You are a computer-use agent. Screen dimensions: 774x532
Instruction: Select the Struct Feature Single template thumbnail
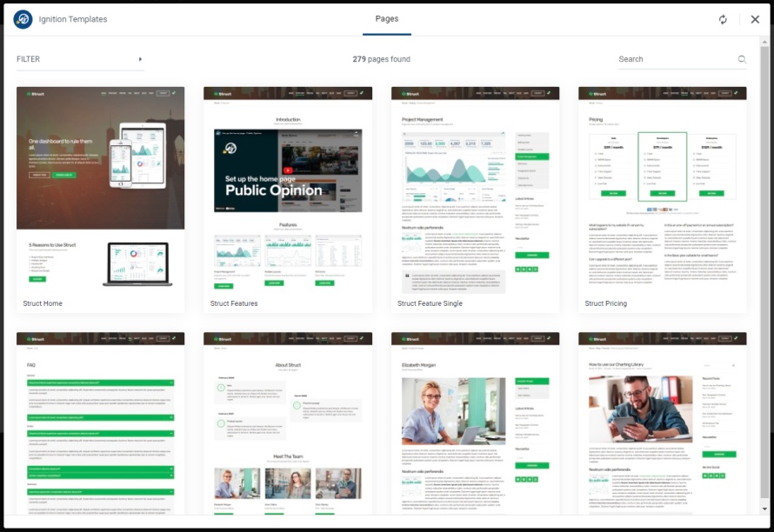(x=476, y=191)
